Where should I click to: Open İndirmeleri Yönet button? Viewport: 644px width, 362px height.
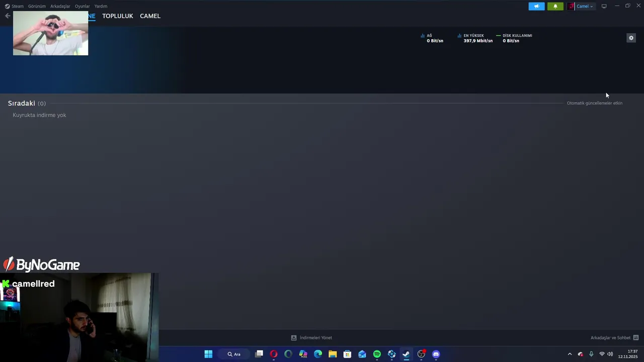click(311, 338)
